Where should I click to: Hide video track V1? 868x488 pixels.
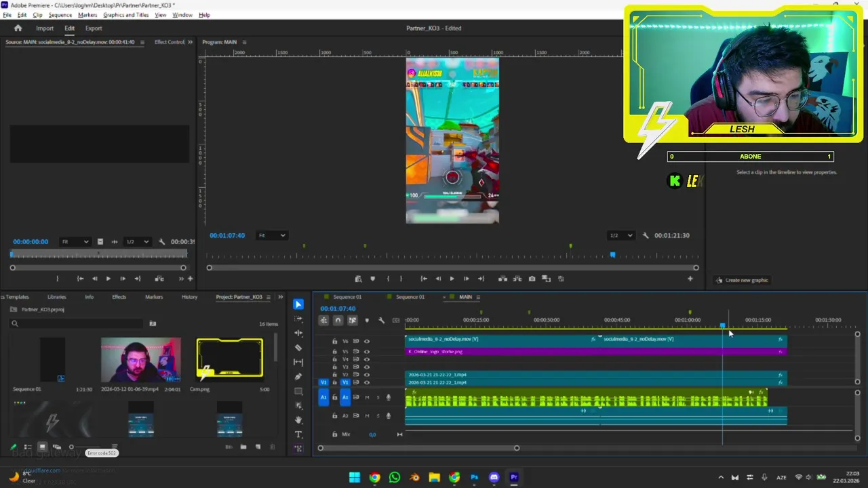tap(367, 383)
